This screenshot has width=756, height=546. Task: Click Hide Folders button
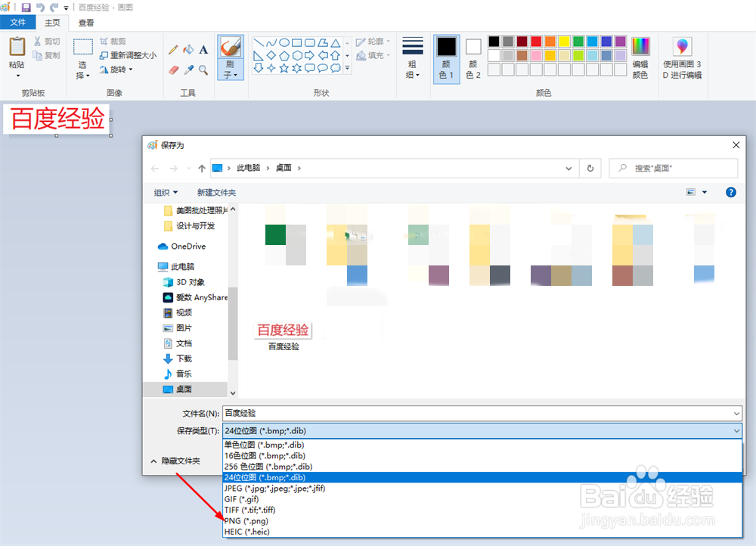point(175,461)
